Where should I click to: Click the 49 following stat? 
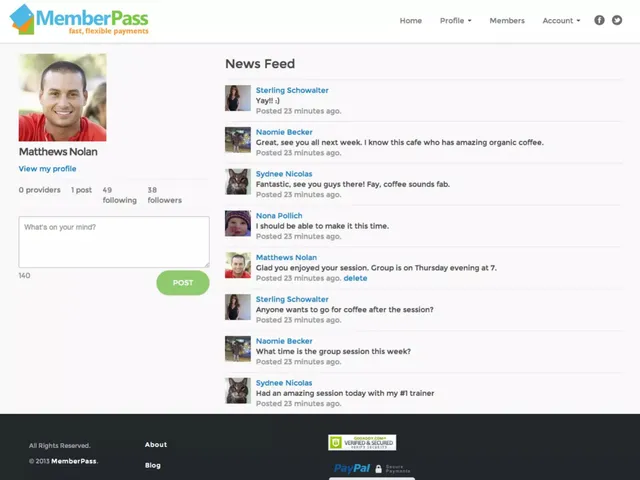(120, 195)
